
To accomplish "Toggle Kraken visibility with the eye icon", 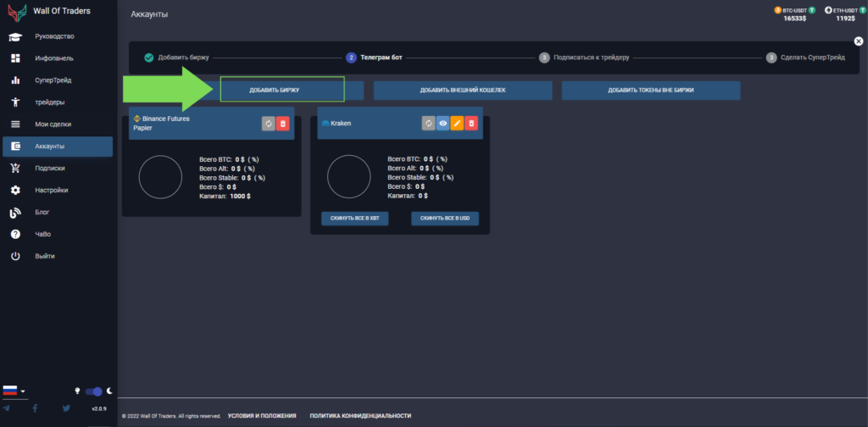I will point(442,124).
